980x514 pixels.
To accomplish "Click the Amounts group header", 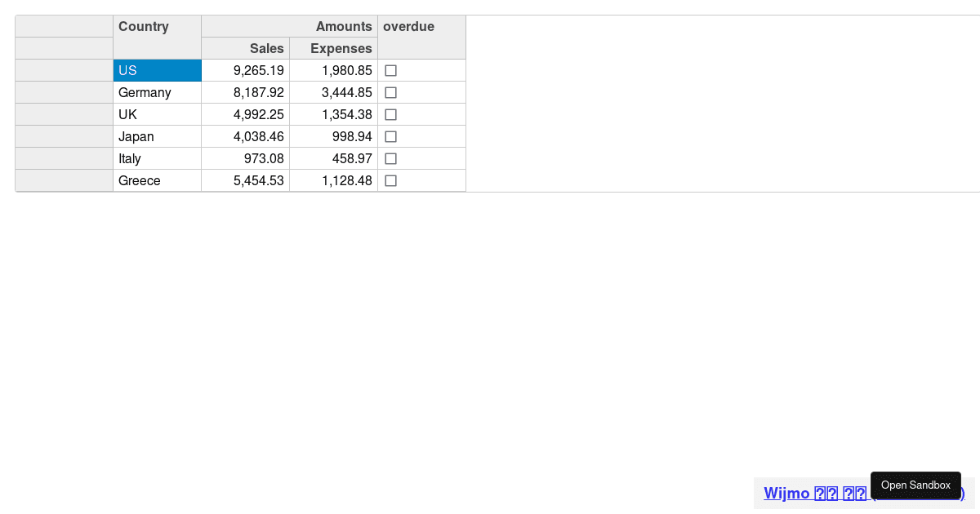I will pyautogui.click(x=288, y=26).
